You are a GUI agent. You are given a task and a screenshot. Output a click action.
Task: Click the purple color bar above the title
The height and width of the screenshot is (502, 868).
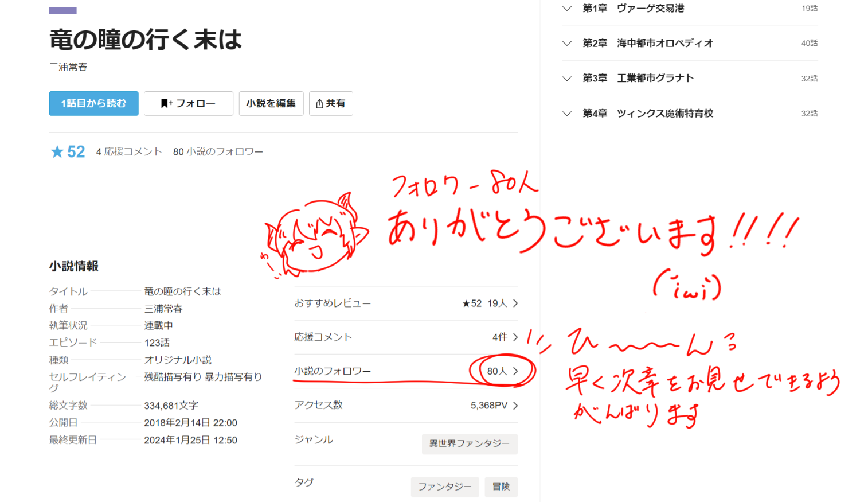[62, 10]
